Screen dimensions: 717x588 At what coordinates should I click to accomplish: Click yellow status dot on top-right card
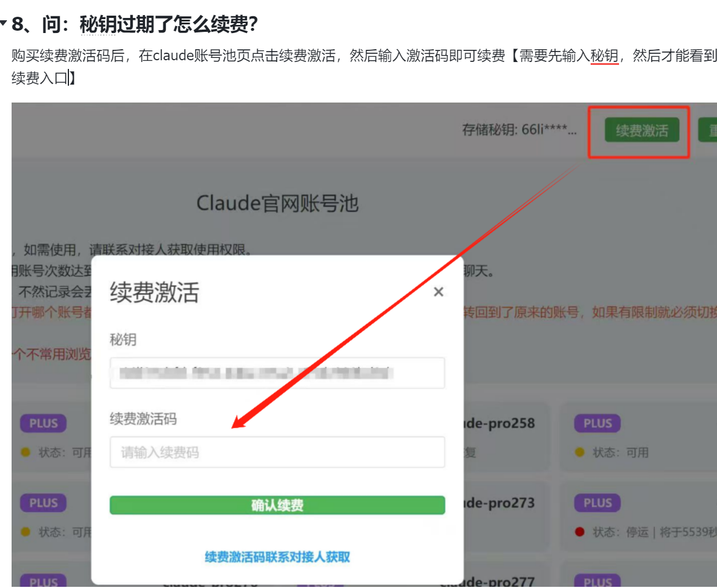tap(580, 452)
